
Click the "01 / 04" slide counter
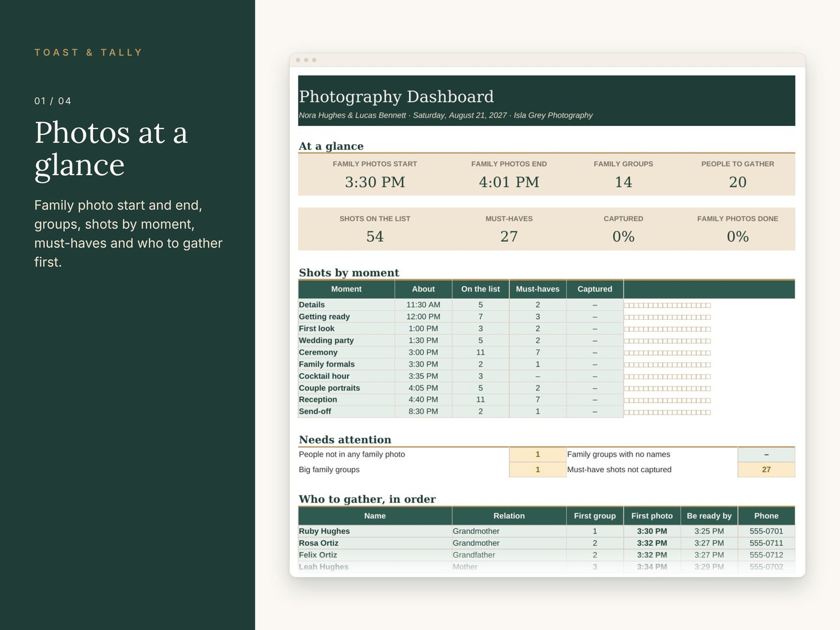coord(53,101)
